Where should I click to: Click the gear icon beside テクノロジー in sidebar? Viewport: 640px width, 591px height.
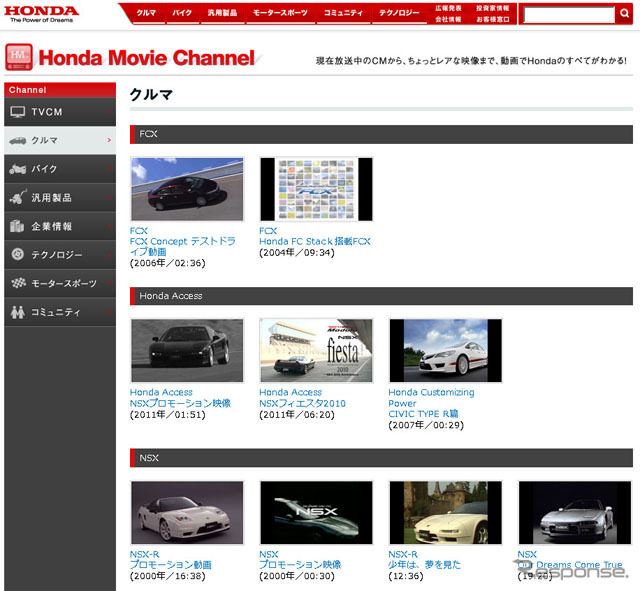[18, 254]
